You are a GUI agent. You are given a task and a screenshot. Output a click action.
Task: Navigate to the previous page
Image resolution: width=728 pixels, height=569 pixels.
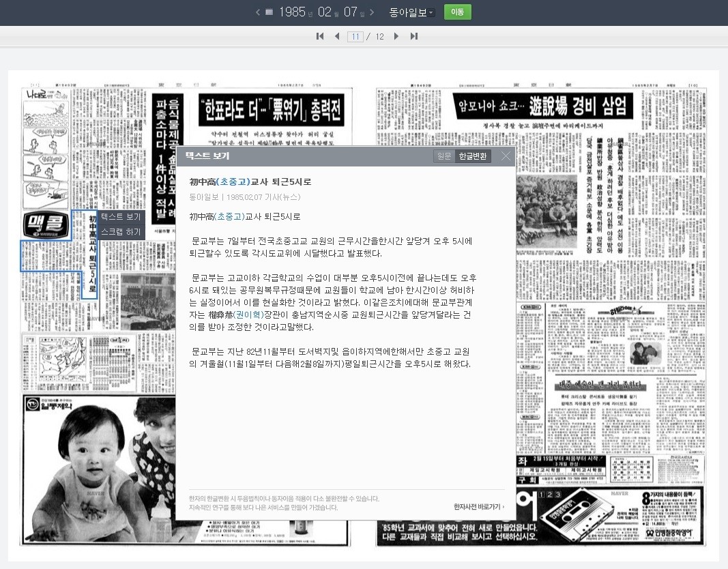click(337, 36)
